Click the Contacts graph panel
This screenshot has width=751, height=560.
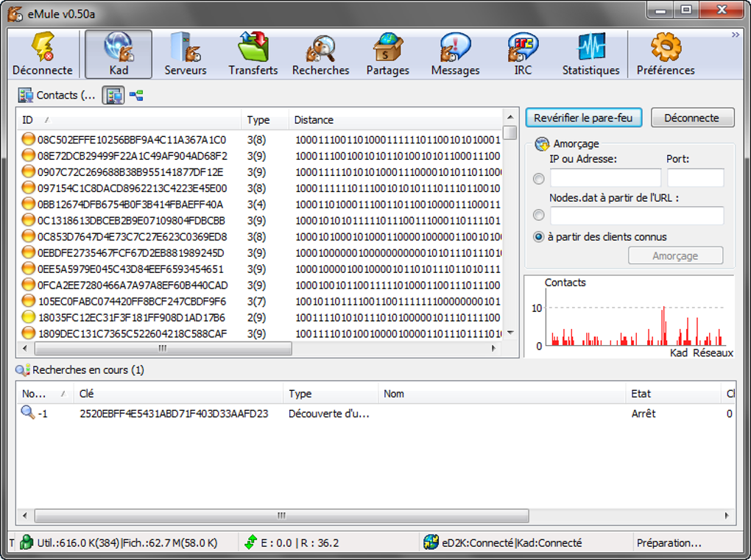click(x=630, y=316)
